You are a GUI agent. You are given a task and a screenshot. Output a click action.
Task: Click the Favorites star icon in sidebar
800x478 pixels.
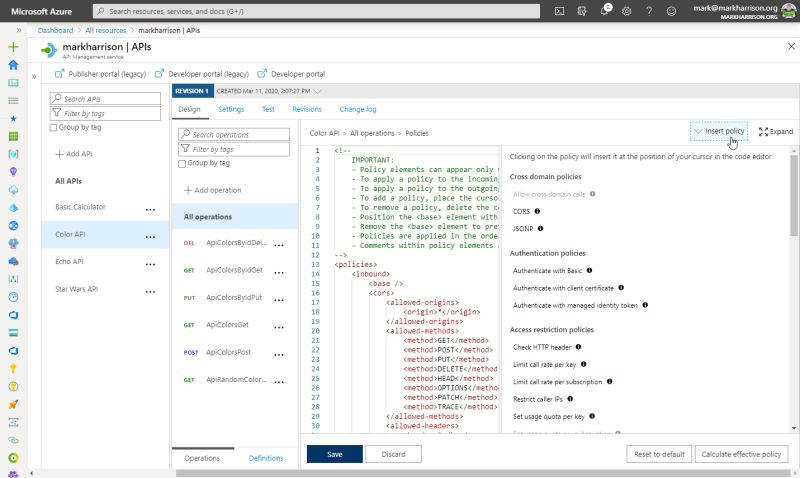pyautogui.click(x=13, y=118)
